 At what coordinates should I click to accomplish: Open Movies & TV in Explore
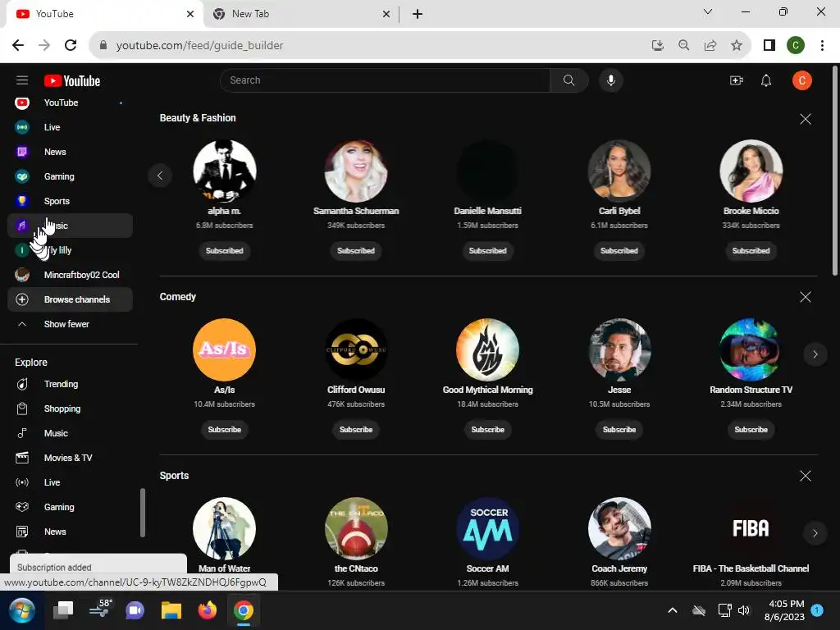click(x=70, y=458)
